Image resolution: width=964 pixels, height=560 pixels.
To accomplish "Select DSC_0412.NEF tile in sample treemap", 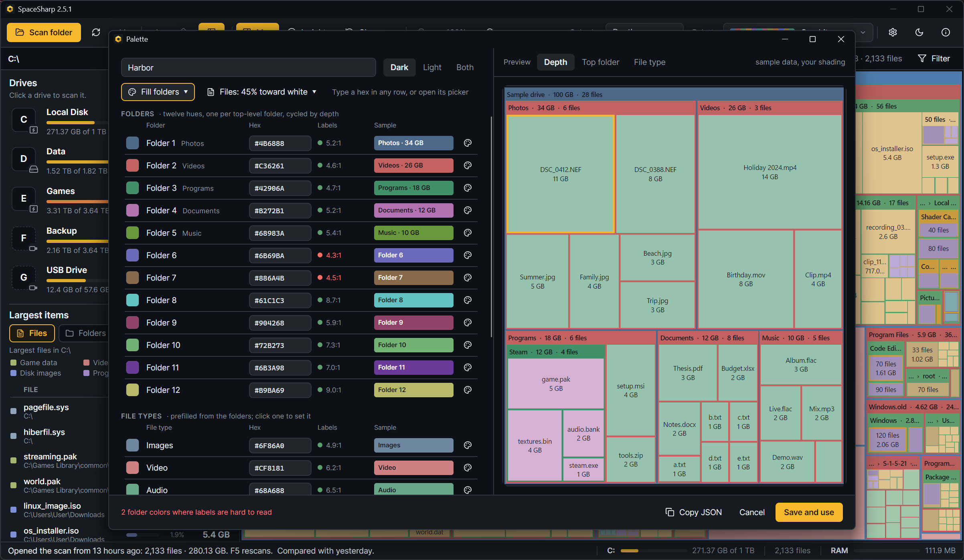I will (x=561, y=174).
